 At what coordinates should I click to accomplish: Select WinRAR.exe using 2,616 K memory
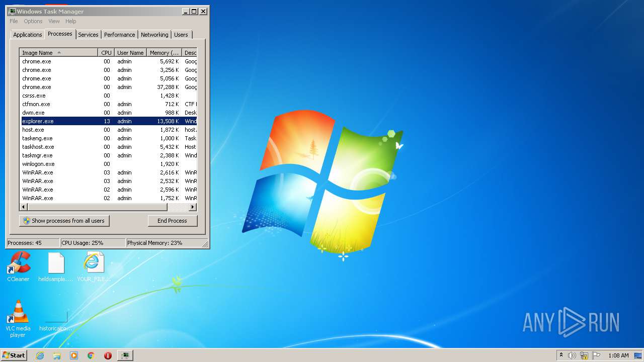(109, 172)
